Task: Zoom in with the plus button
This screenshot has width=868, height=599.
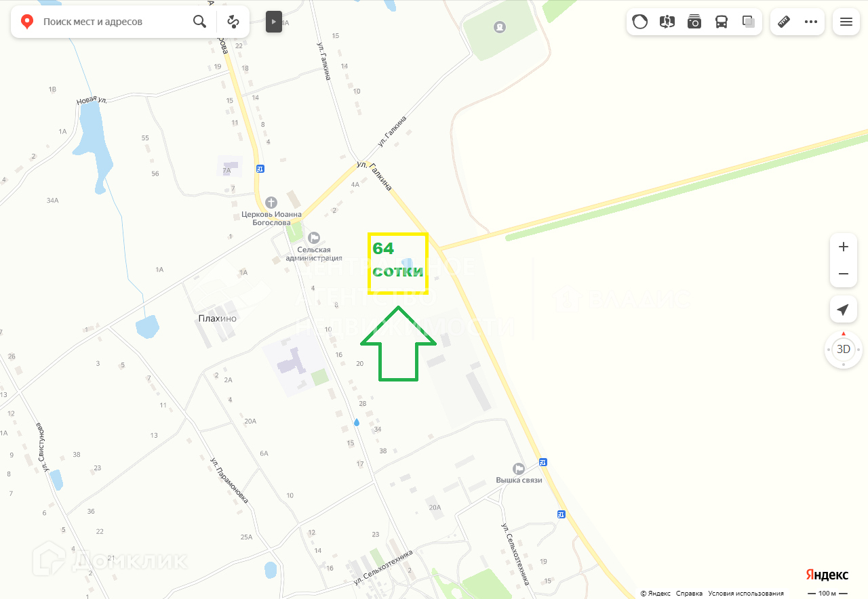Action: click(844, 247)
